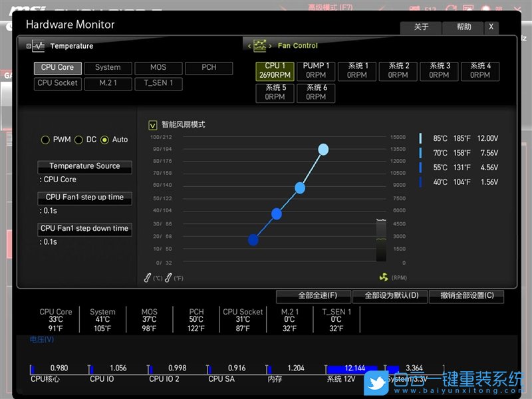Click the left chevron beside Fan Control
The width and height of the screenshot is (532, 399).
[x=249, y=46]
